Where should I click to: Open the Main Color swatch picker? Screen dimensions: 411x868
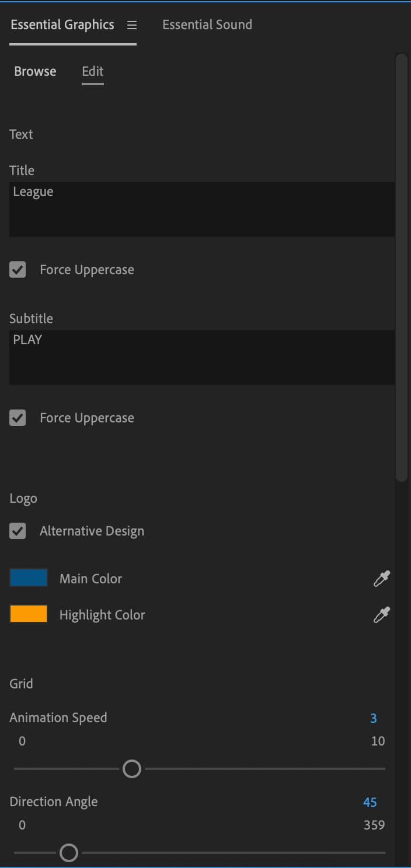coord(28,577)
